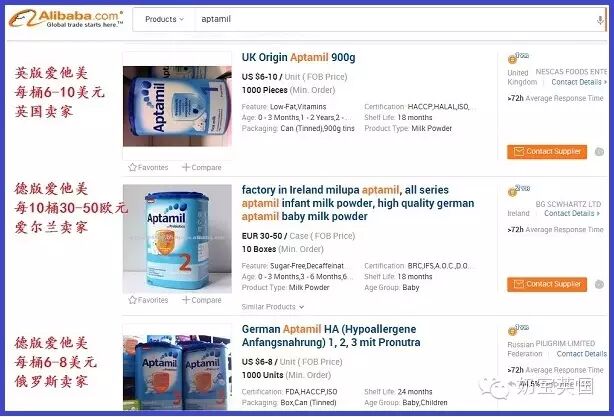Click the search field containing aptamil
The height and width of the screenshot is (417, 614).
[x=395, y=19]
